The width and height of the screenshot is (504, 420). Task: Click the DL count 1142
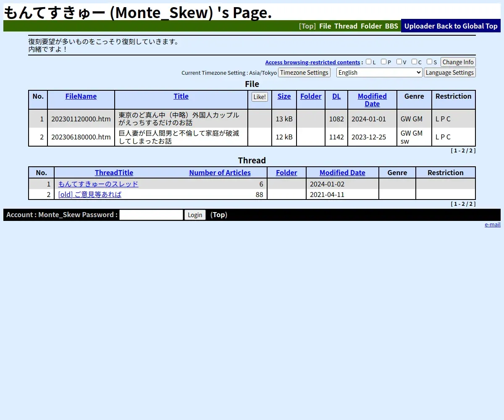coord(336,137)
